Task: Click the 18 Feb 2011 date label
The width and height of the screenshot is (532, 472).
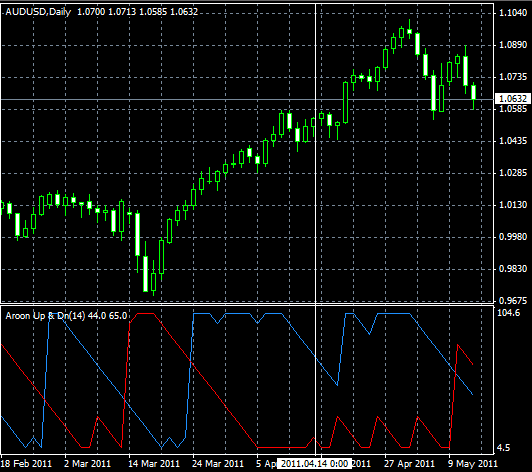Action: (26, 464)
